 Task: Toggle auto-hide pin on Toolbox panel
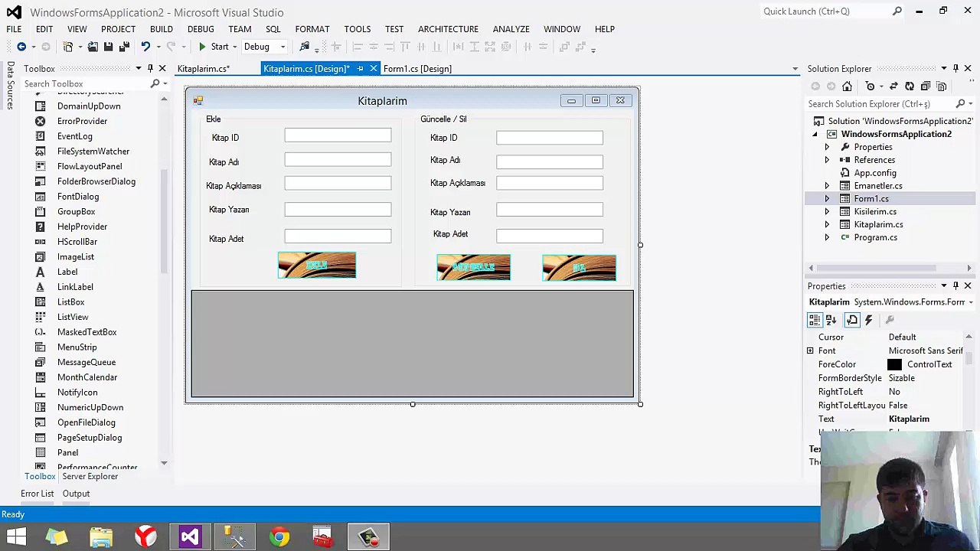point(150,69)
